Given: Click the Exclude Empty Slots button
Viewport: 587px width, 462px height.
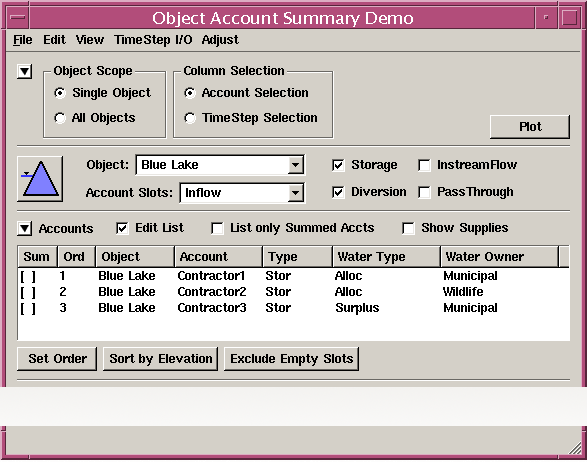Looking at the screenshot, I should [292, 359].
